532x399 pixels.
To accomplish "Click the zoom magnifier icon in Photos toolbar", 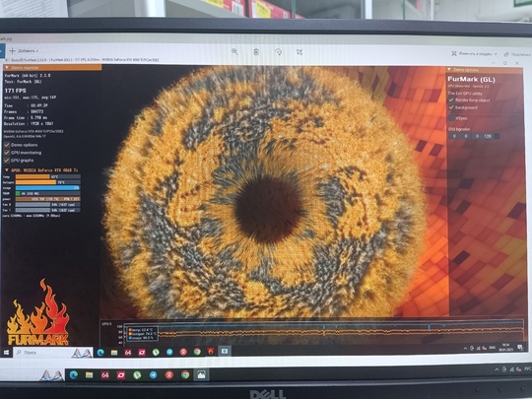I will 234,51.
